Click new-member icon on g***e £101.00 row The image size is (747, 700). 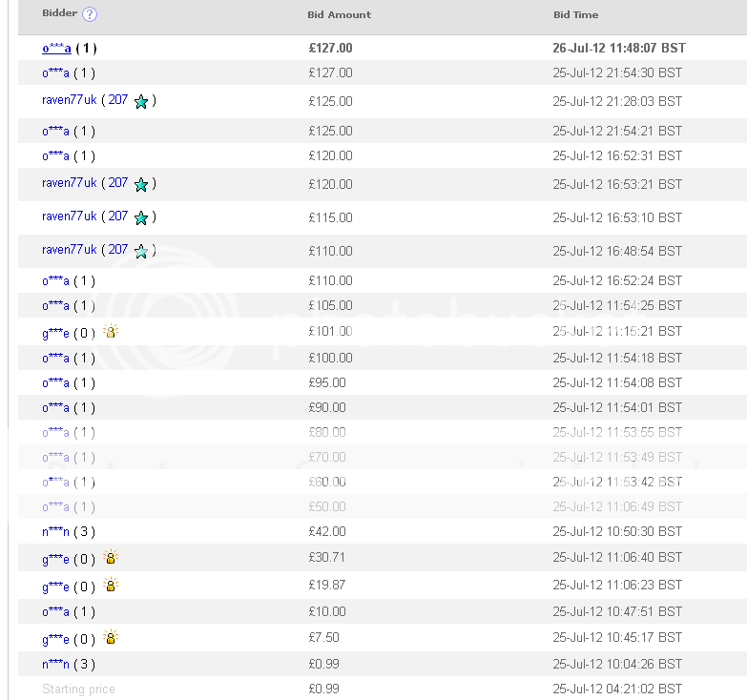[111, 332]
